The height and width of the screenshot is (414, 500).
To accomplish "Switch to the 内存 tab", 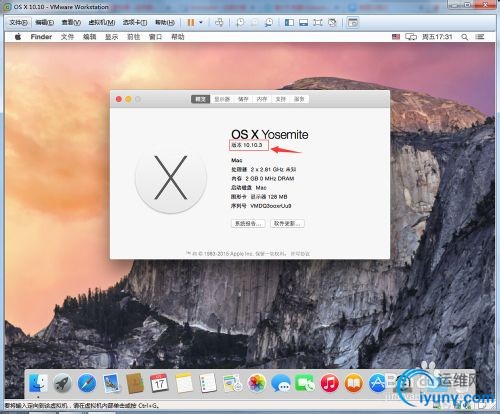I will (262, 99).
